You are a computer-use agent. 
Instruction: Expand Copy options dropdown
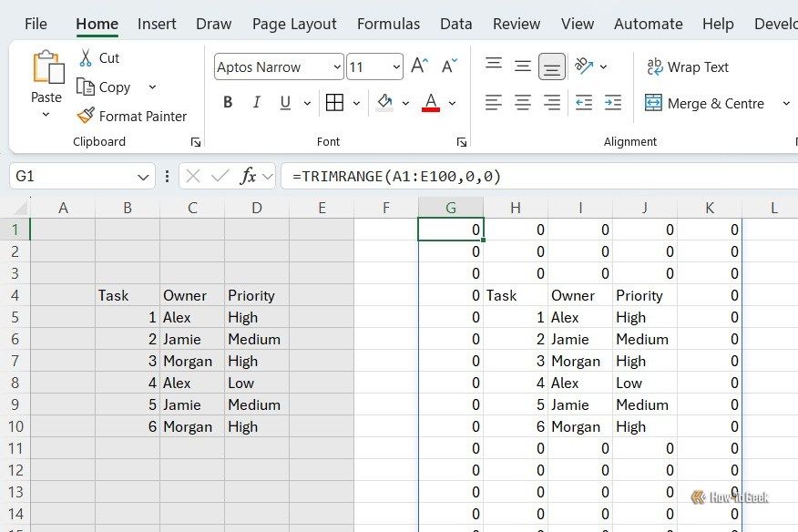pos(152,87)
